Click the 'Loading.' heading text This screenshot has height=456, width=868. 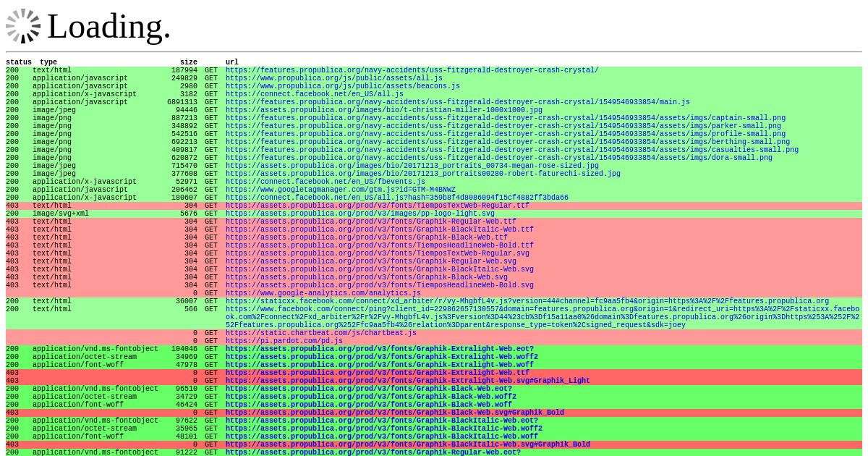pyautogui.click(x=109, y=26)
